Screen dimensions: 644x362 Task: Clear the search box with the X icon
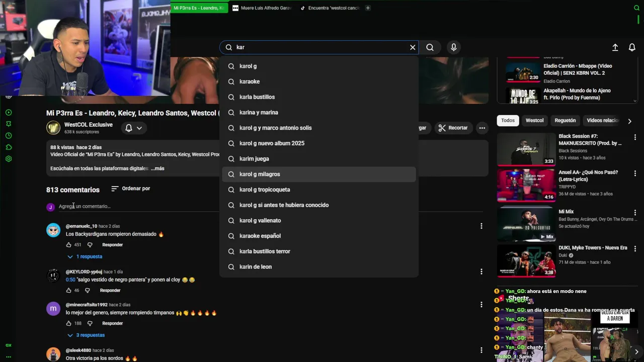[x=413, y=47]
